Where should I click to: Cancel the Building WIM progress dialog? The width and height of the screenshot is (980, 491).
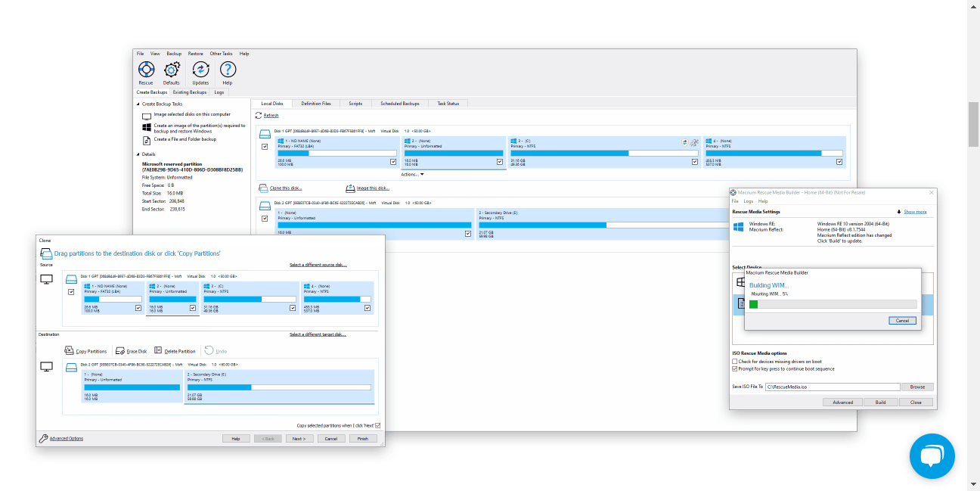(x=902, y=321)
